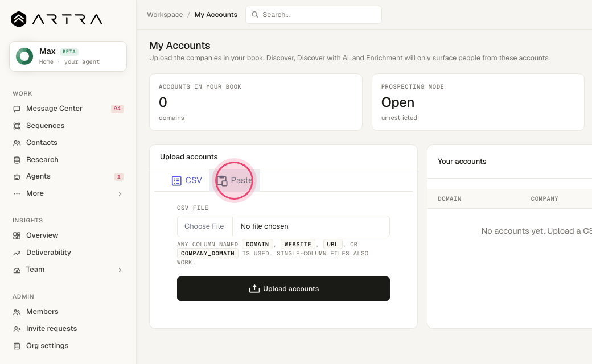
Task: Click the Deliverability trend icon
Action: tap(17, 253)
